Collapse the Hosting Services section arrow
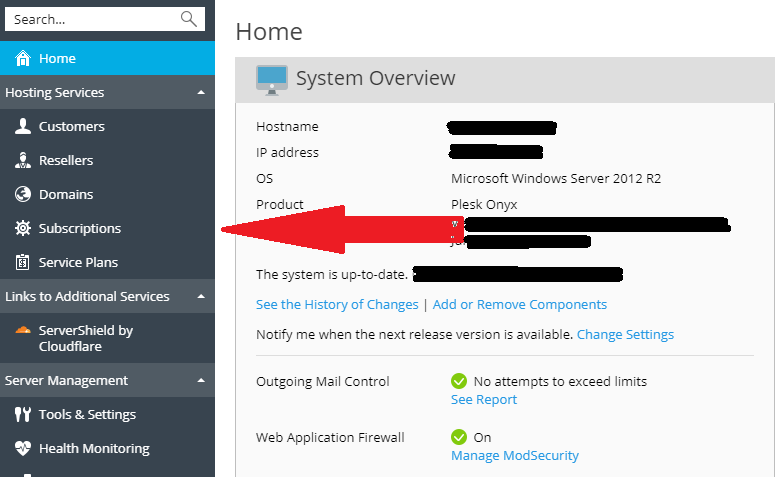The height and width of the screenshot is (477, 781). pos(201,92)
